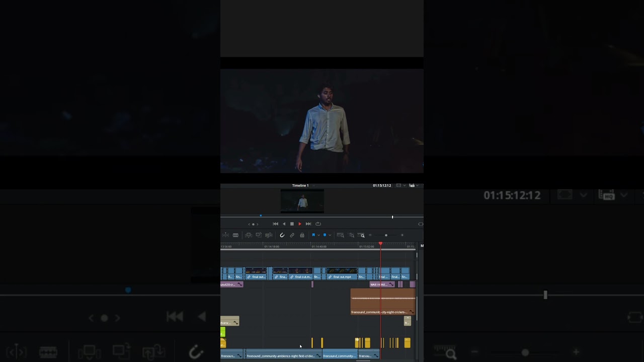Screen dimensions: 644x362
Task: Stop playback
Action: pos(292,224)
